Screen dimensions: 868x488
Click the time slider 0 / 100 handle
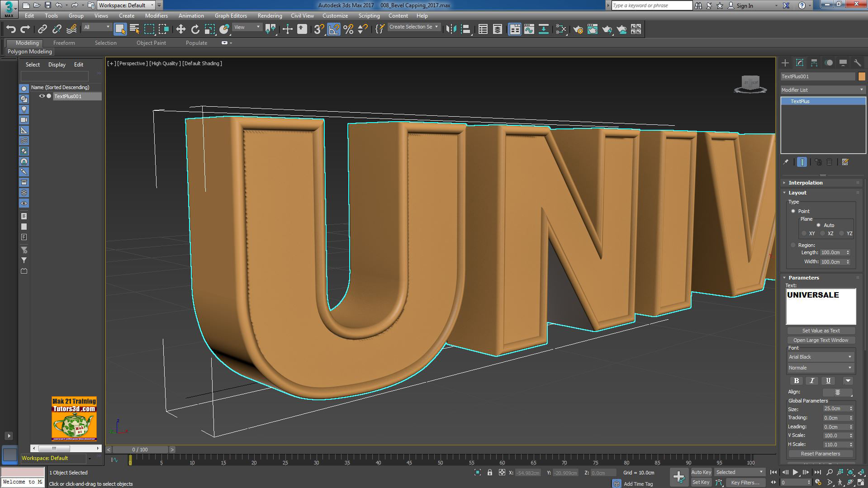pos(140,450)
